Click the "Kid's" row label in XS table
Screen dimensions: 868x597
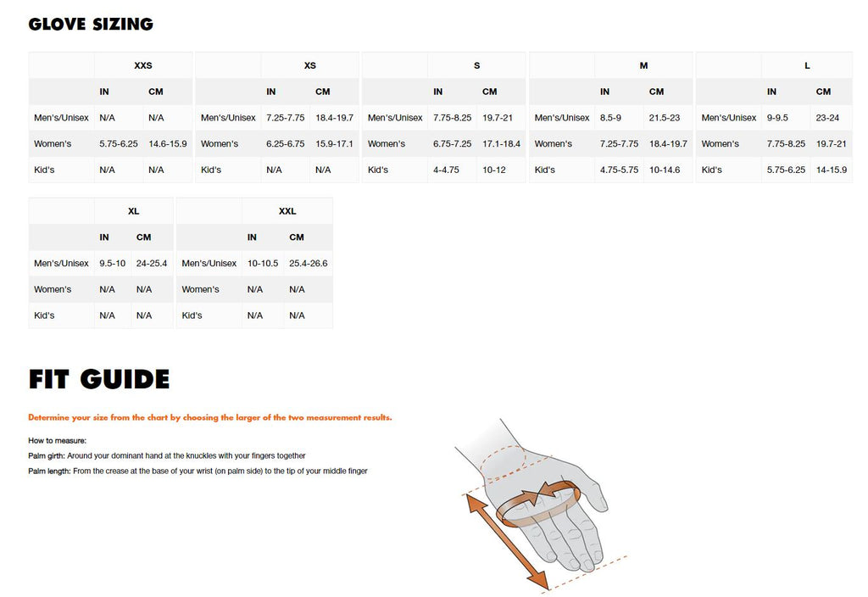211,170
